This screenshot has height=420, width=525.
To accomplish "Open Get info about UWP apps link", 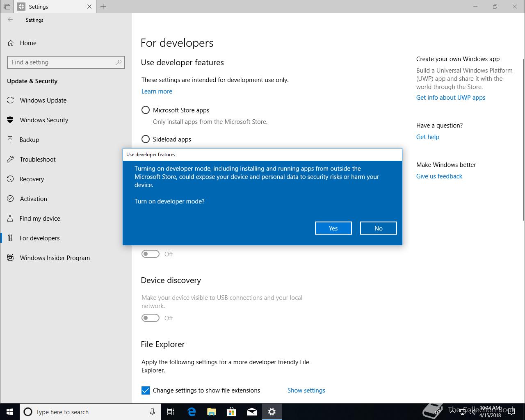I will click(451, 98).
